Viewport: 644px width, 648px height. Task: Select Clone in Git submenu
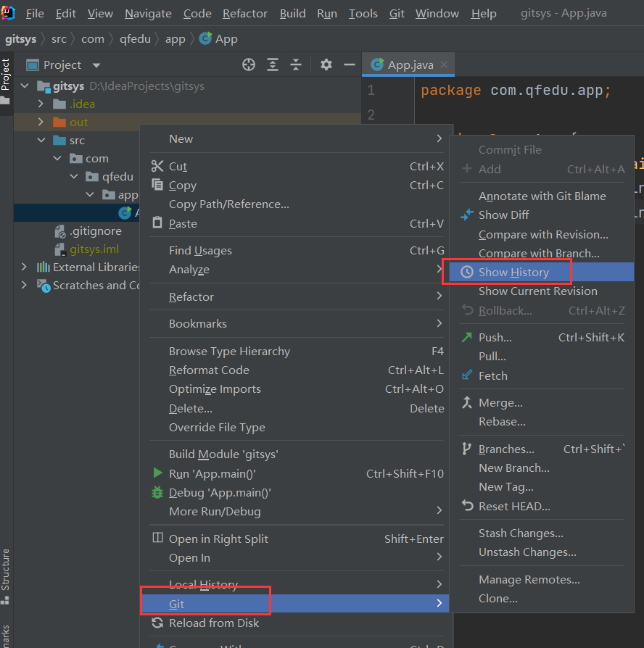click(x=542, y=599)
